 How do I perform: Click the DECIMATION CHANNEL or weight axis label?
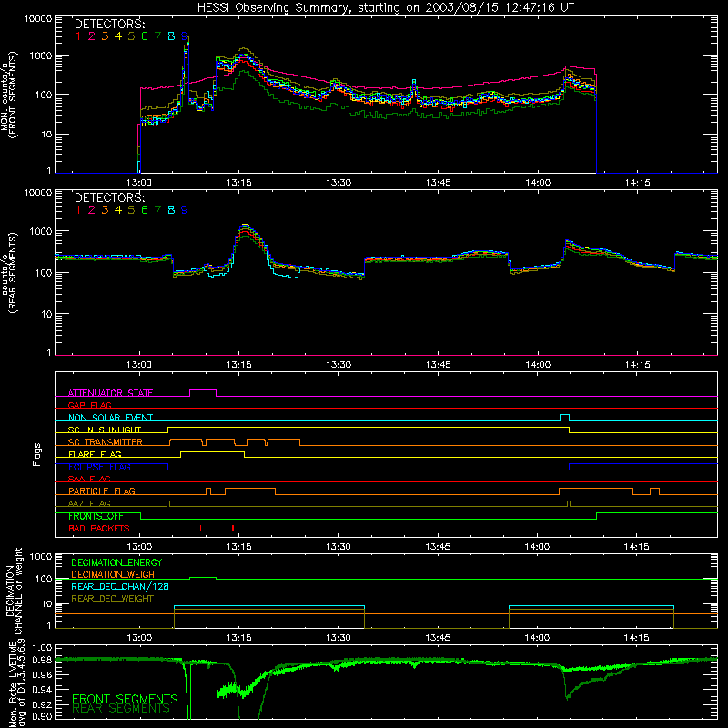tap(14, 591)
